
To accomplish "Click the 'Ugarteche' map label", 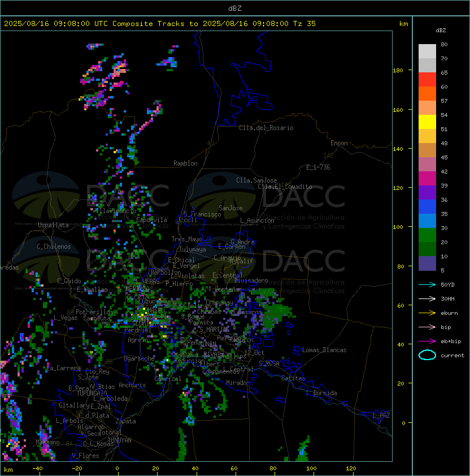I will tap(140, 358).
